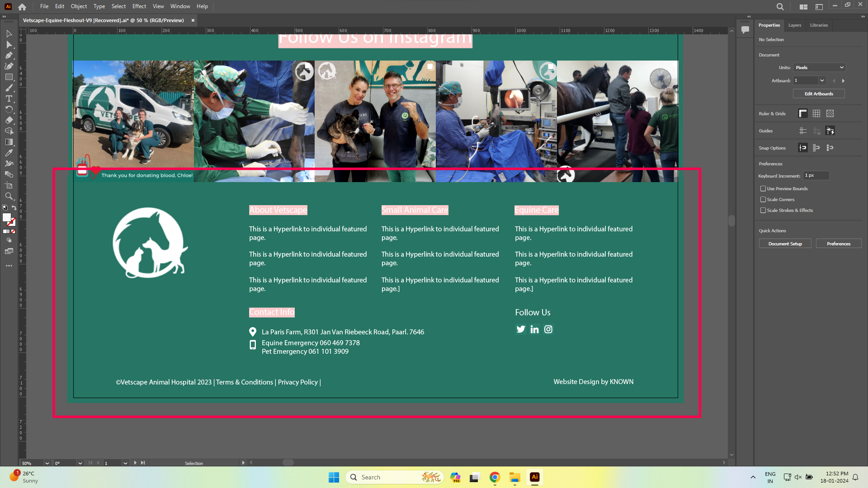Enable Use Preview Bounds checkbox
This screenshot has width=868, height=488.
(x=763, y=188)
